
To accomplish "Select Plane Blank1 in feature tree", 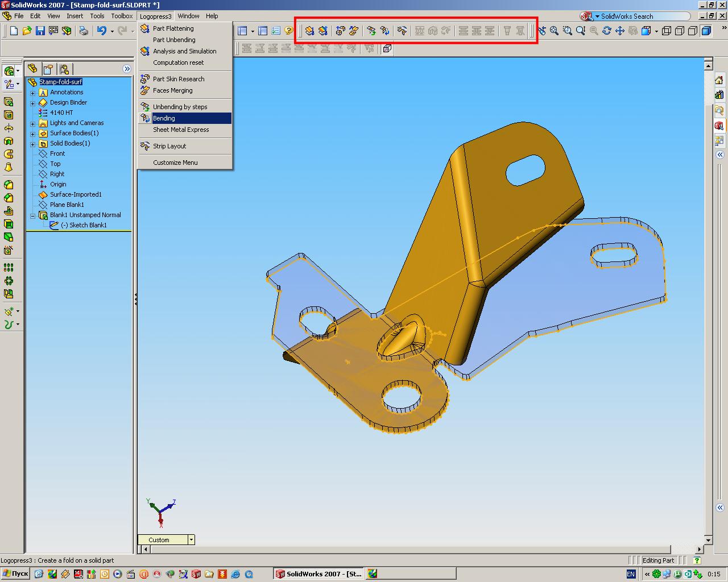I will coord(67,205).
